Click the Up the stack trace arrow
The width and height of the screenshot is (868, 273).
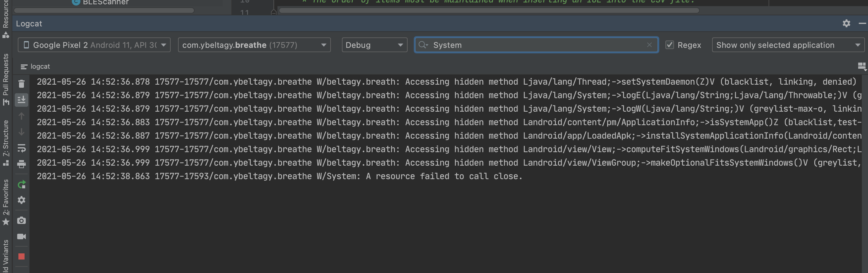click(21, 116)
